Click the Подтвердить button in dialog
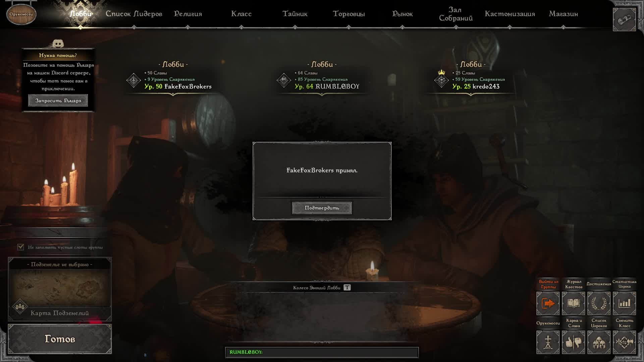Image resolution: width=644 pixels, height=362 pixels. pyautogui.click(x=322, y=208)
